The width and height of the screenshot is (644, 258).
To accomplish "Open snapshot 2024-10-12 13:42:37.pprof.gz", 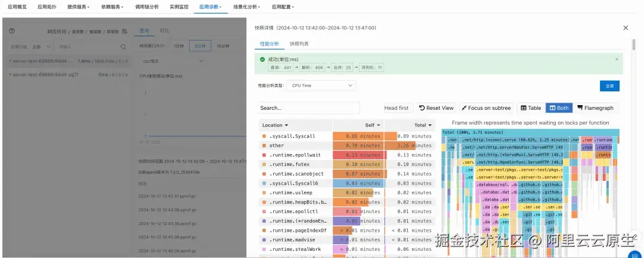I will click(168, 196).
